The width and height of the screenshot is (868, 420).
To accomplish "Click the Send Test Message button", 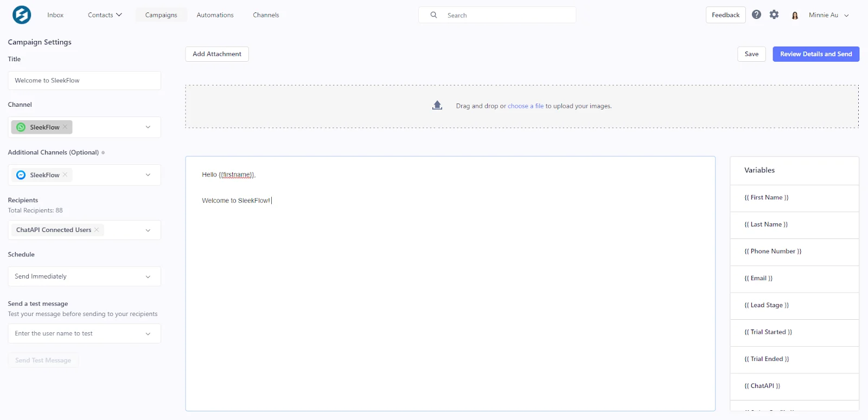I will 43,360.
